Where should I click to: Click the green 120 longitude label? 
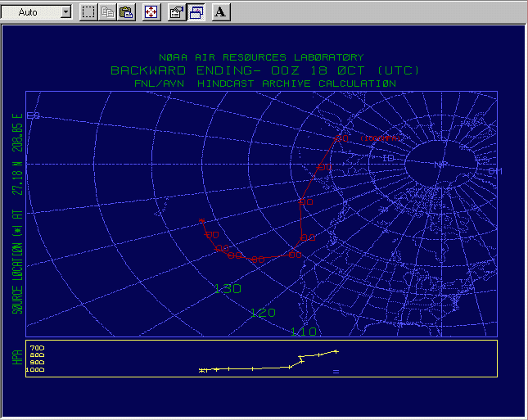(x=263, y=313)
